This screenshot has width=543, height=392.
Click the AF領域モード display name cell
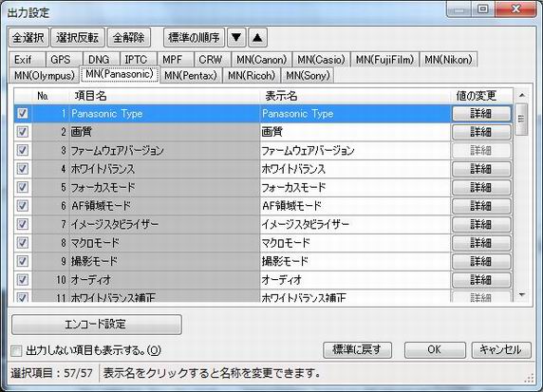tap(355, 206)
